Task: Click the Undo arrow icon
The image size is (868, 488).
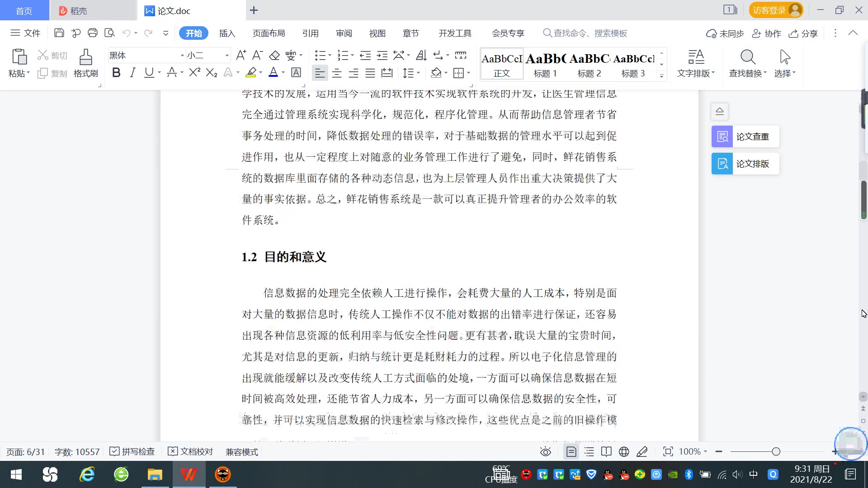Action: [x=127, y=33]
